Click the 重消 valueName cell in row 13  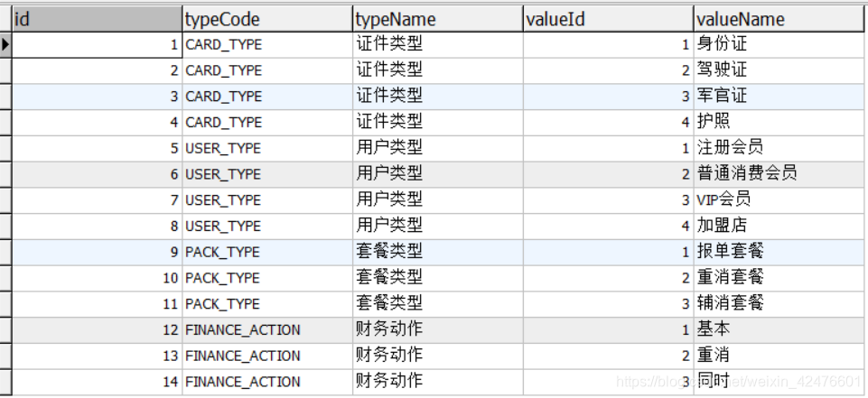779,356
